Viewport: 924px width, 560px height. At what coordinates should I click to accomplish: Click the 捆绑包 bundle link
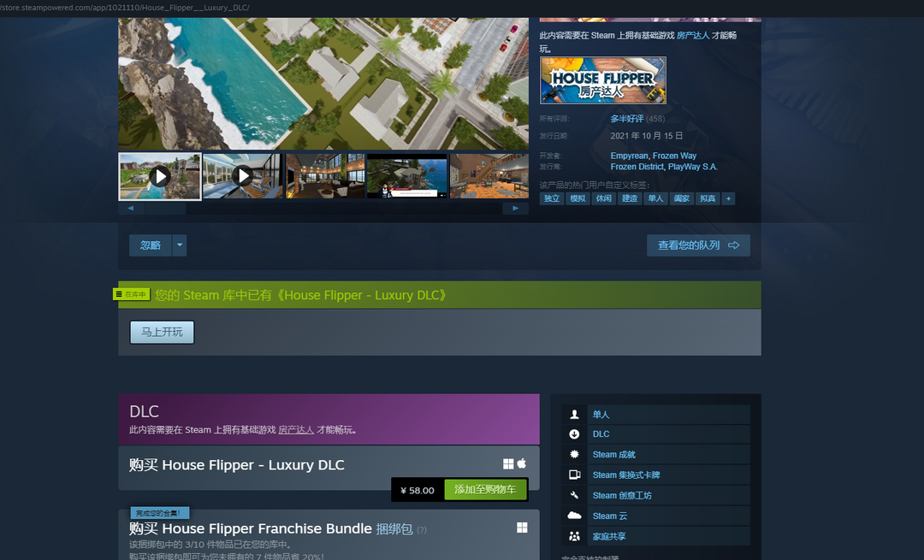pos(394,528)
